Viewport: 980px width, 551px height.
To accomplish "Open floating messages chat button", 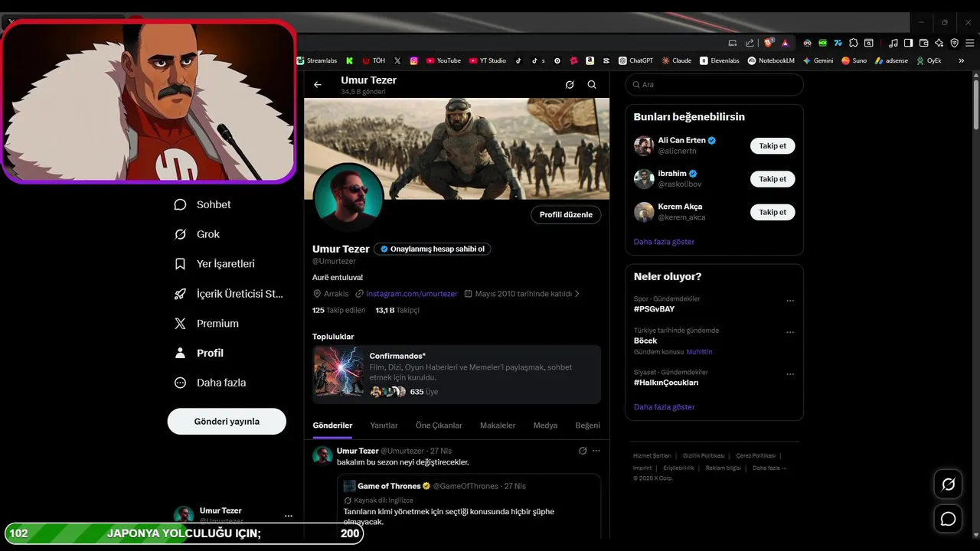I will pyautogui.click(x=948, y=519).
